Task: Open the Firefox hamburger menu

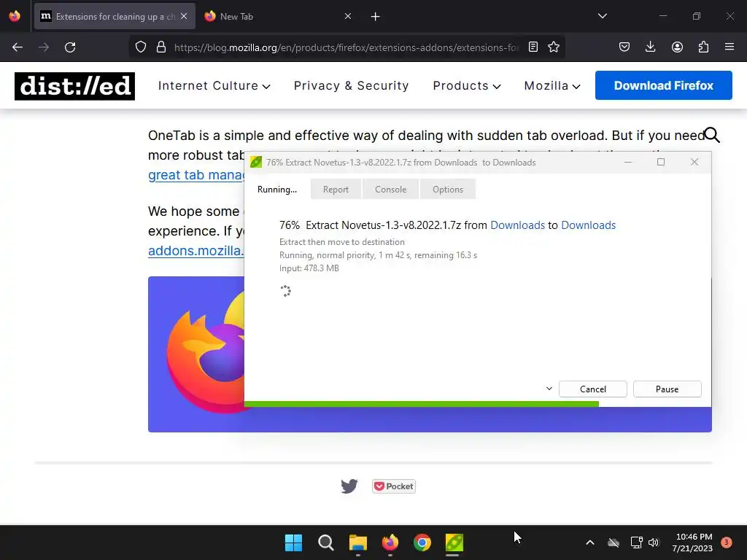Action: pos(729,47)
